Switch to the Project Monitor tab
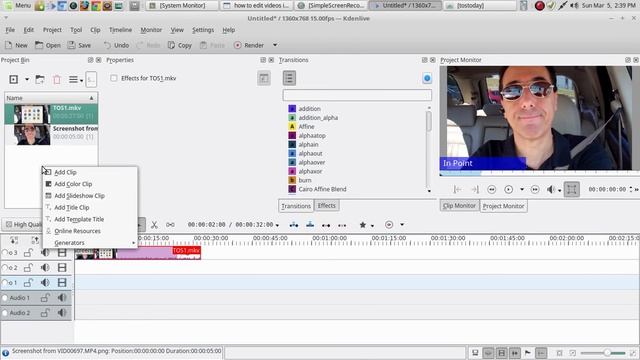The height and width of the screenshot is (360, 640). tap(503, 206)
